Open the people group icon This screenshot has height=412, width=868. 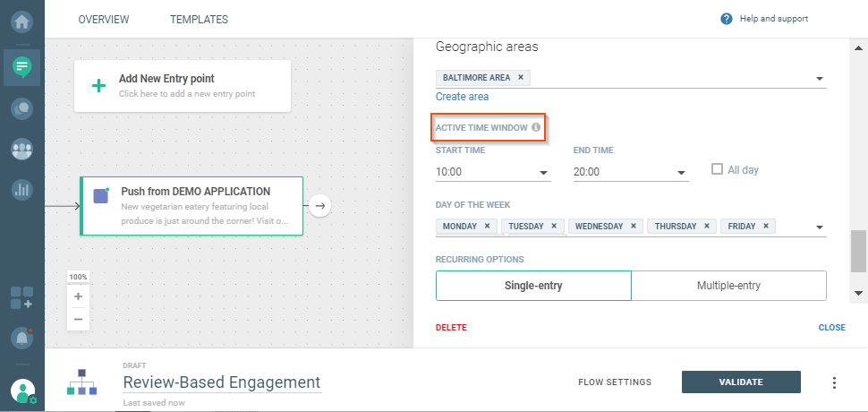(x=21, y=150)
